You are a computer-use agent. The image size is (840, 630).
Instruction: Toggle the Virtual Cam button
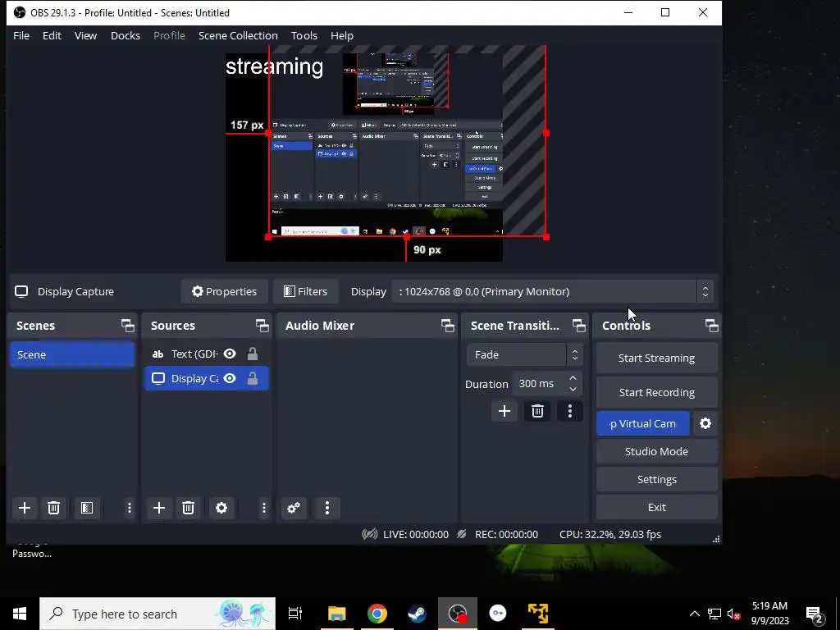point(643,423)
